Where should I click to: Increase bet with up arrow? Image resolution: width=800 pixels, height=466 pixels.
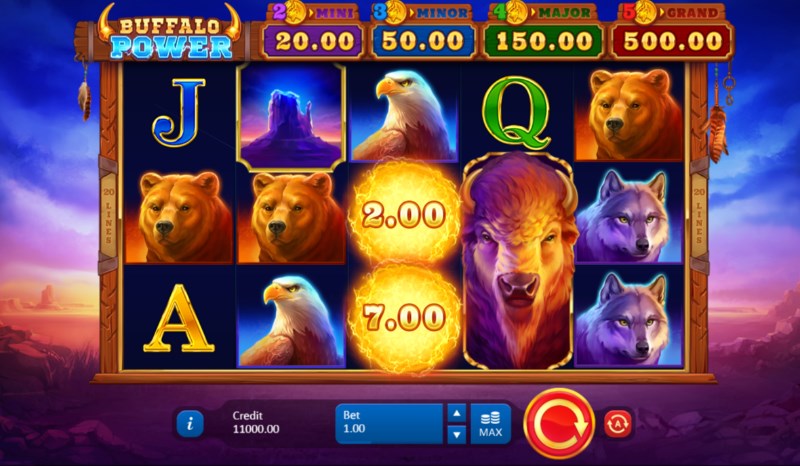coord(457,413)
